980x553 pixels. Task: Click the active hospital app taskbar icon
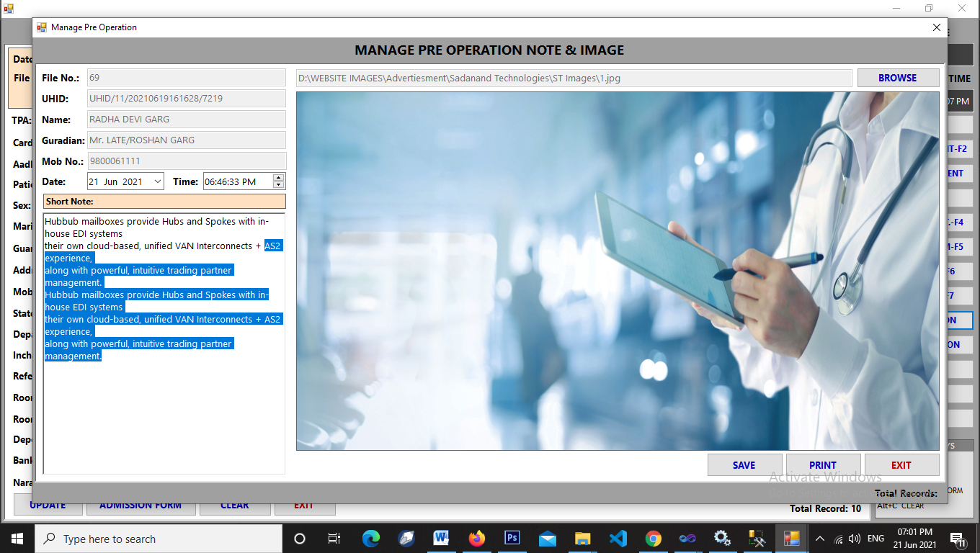tap(791, 539)
